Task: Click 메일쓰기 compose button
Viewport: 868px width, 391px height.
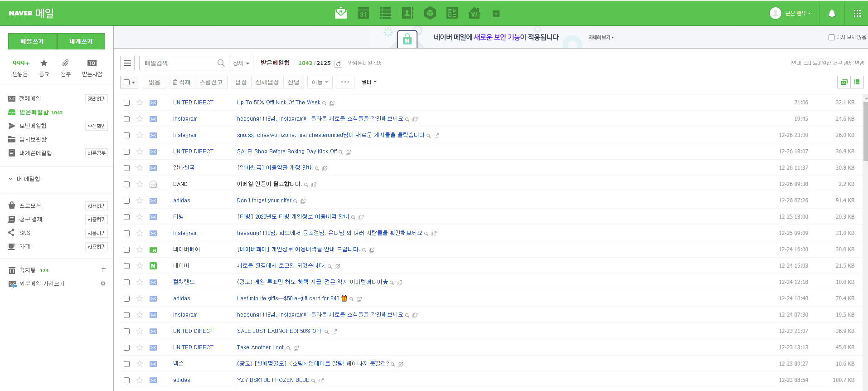Action: 32,41
